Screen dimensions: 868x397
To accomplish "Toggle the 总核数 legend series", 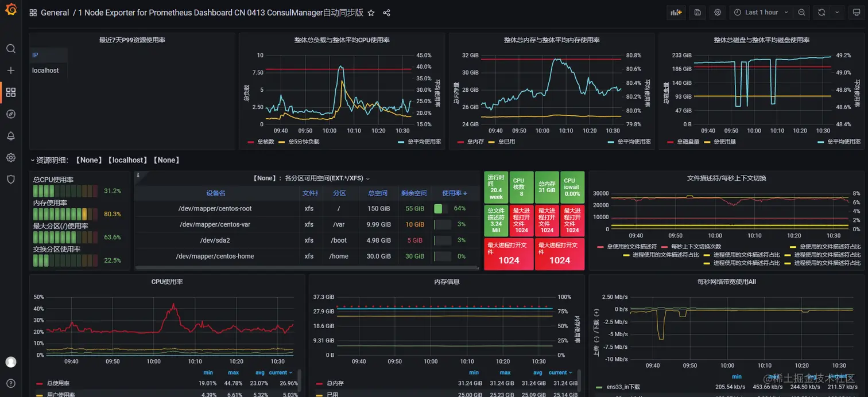I will pos(262,141).
